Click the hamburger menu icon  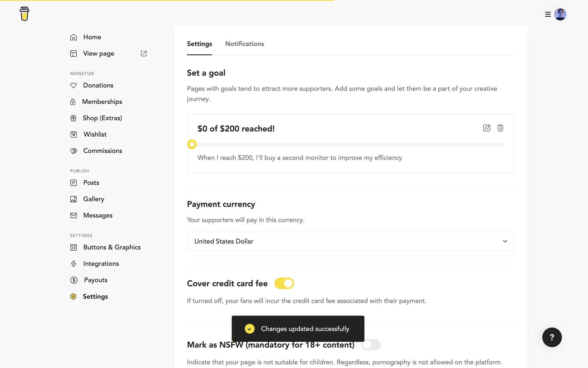(x=548, y=14)
